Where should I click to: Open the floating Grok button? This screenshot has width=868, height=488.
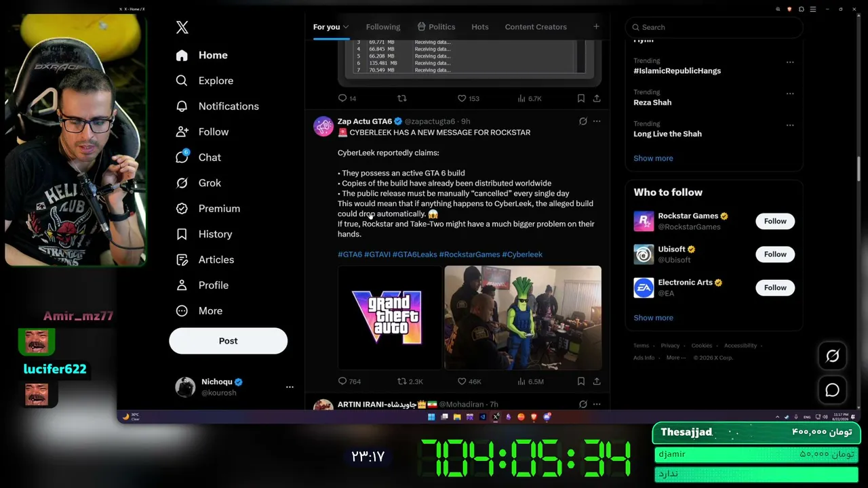[x=832, y=356]
